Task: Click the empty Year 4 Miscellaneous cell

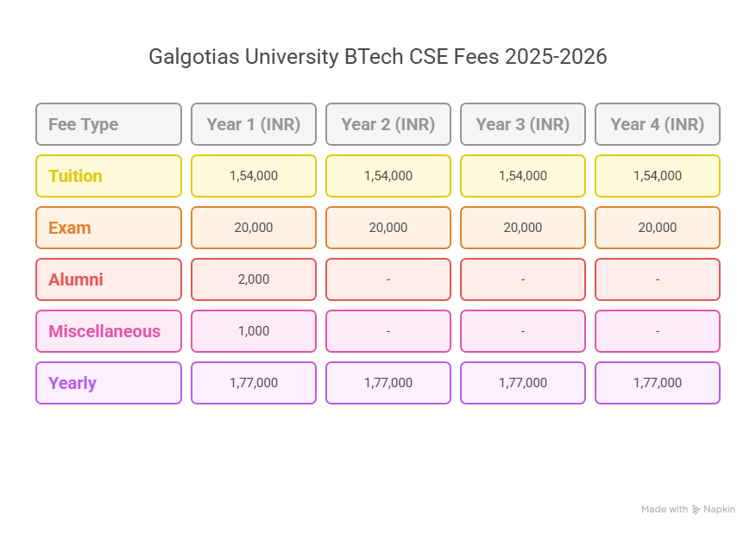Action: 658,331
